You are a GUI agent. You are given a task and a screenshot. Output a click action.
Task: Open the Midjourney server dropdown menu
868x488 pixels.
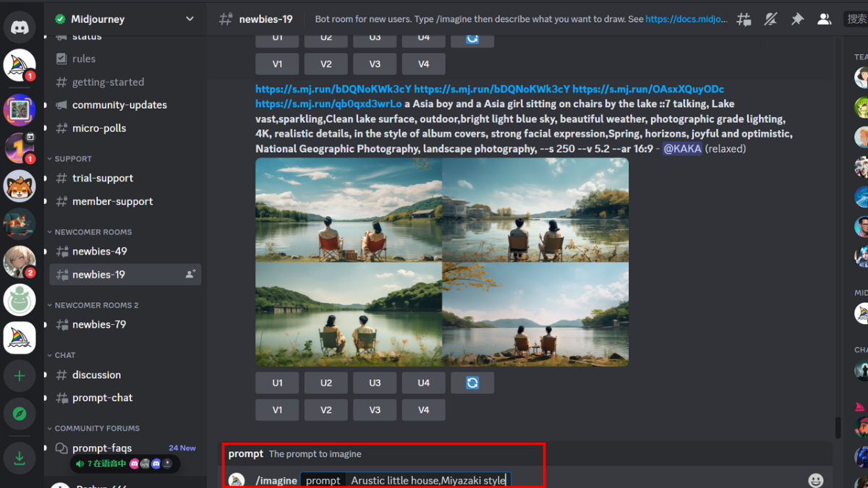(190, 19)
